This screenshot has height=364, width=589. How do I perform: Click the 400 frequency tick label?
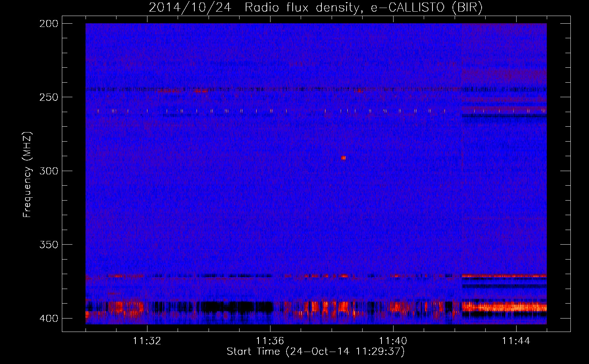pyautogui.click(x=49, y=318)
